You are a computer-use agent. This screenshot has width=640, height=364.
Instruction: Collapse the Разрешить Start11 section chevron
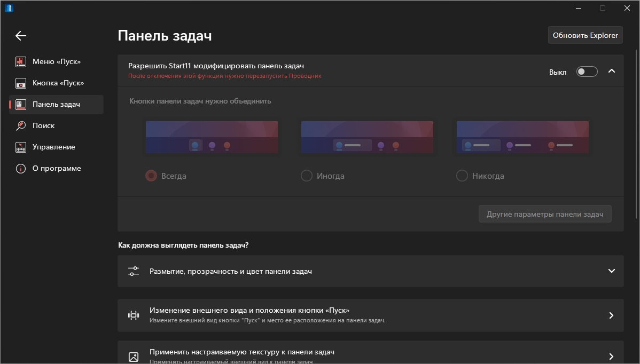pos(612,71)
